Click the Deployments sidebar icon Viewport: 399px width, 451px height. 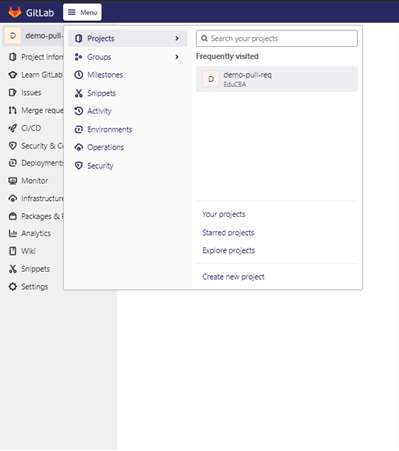click(13, 163)
